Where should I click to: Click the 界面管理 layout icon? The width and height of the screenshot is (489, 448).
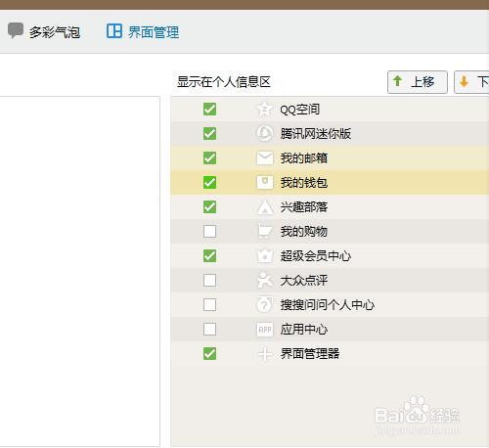(114, 31)
